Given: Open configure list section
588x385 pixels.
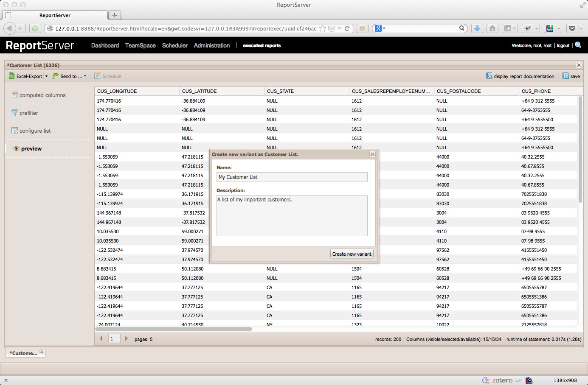Looking at the screenshot, I should pos(31,131).
